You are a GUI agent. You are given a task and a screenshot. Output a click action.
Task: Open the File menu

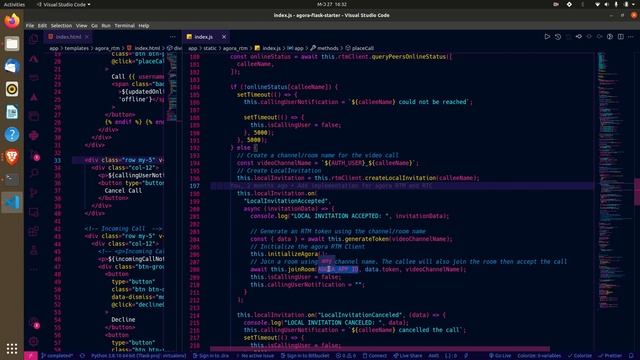[x=30, y=26]
